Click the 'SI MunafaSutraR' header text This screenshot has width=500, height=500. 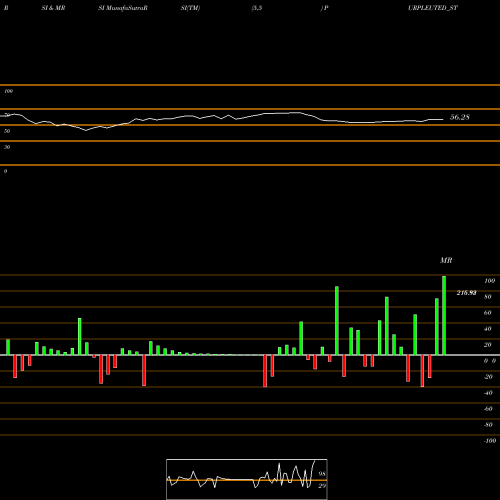click(123, 8)
